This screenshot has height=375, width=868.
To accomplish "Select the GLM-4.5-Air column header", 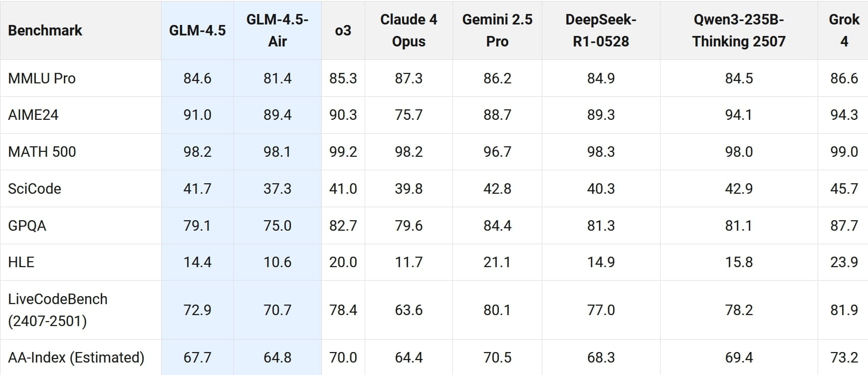I will [277, 30].
